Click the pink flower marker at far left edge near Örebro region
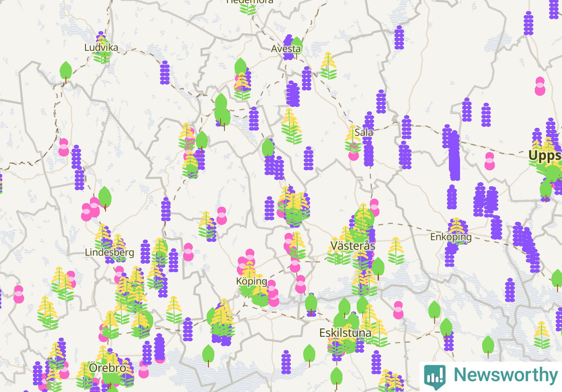The width and height of the screenshot is (562, 392). [x=19, y=294]
